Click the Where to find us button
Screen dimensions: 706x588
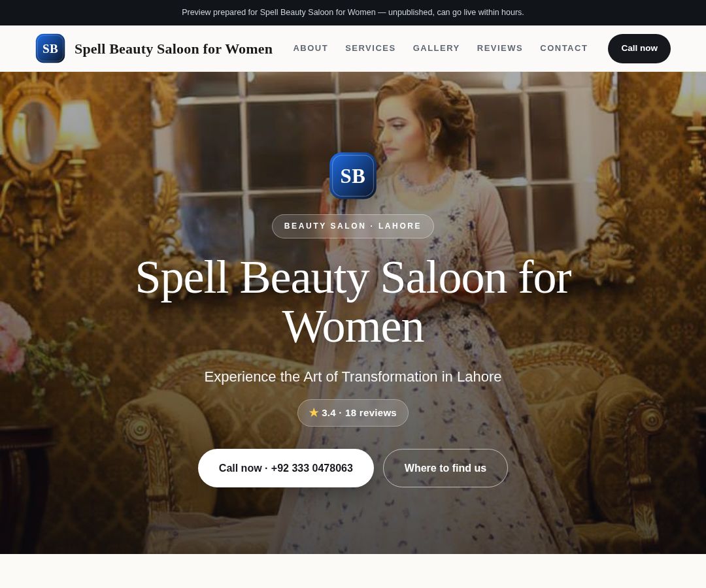coord(445,468)
